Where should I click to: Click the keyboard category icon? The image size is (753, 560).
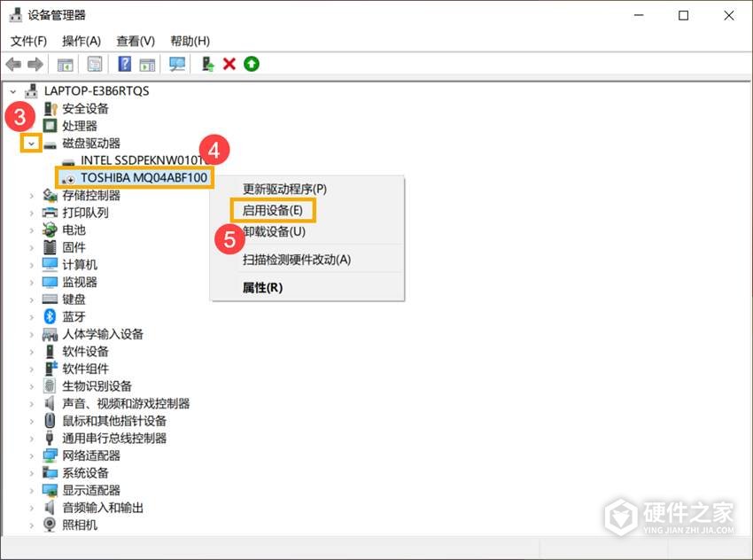(x=50, y=299)
